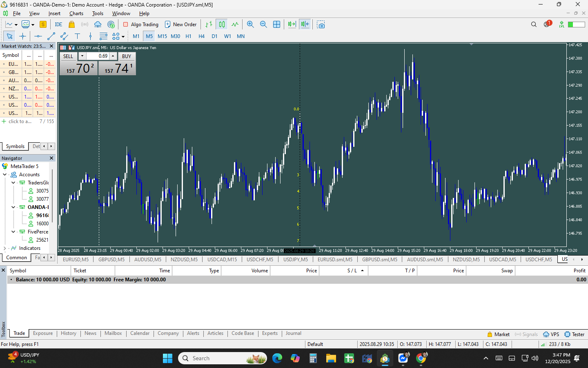
Task: Select the text T drawing tool
Action: pyautogui.click(x=77, y=36)
